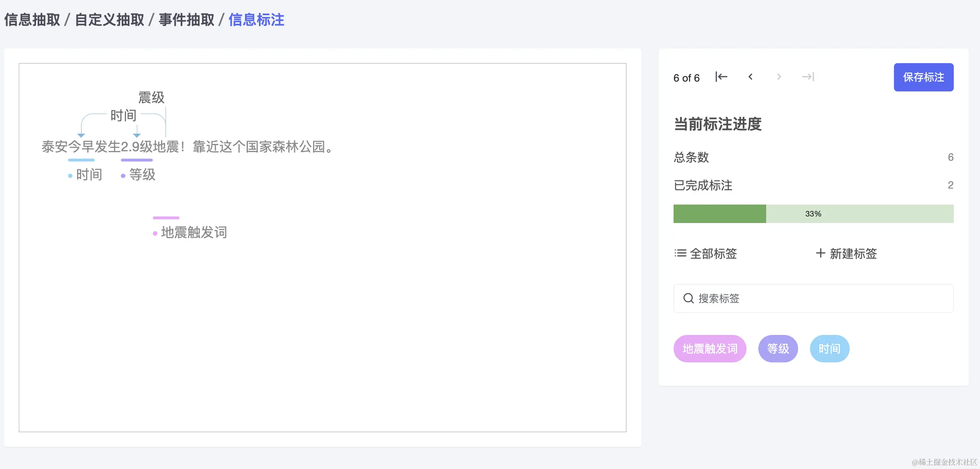Viewport: 980px width, 469px height.
Task: Open the 震级 relation label above the sentence
Action: 150,98
